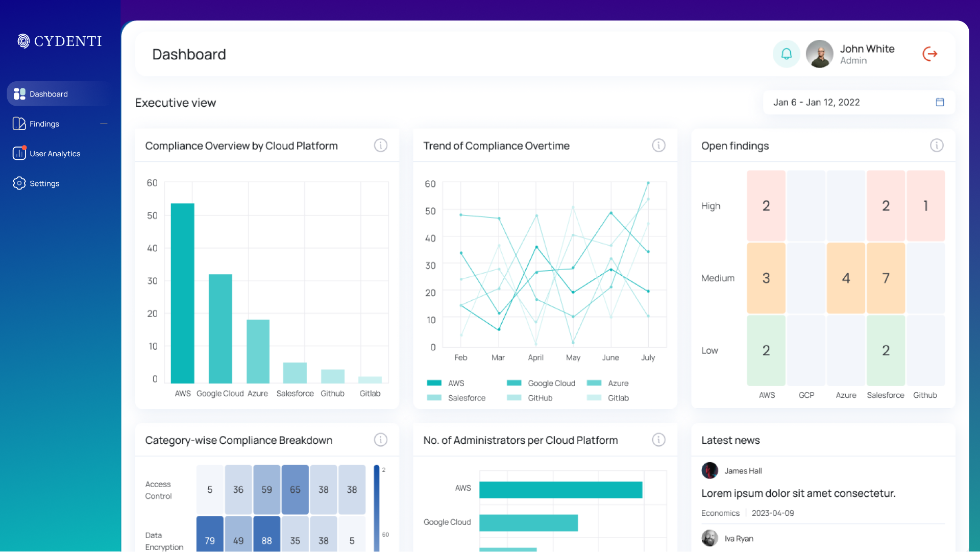Viewport: 980px width, 552px height.
Task: Click the Settings gear icon
Action: [x=19, y=183]
